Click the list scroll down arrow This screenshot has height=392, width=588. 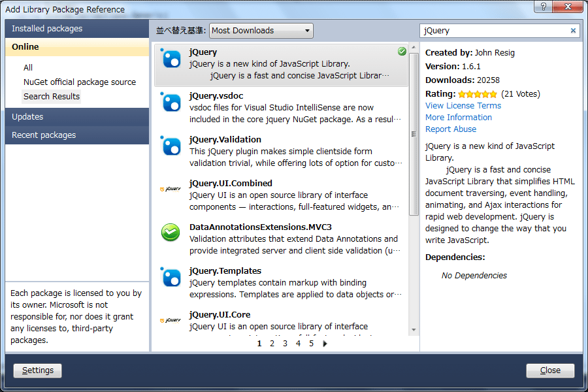pyautogui.click(x=414, y=330)
